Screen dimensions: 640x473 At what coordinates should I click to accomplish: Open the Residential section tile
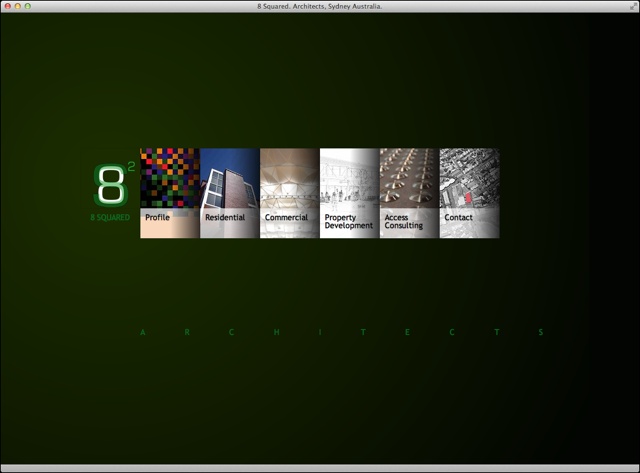coord(230,193)
